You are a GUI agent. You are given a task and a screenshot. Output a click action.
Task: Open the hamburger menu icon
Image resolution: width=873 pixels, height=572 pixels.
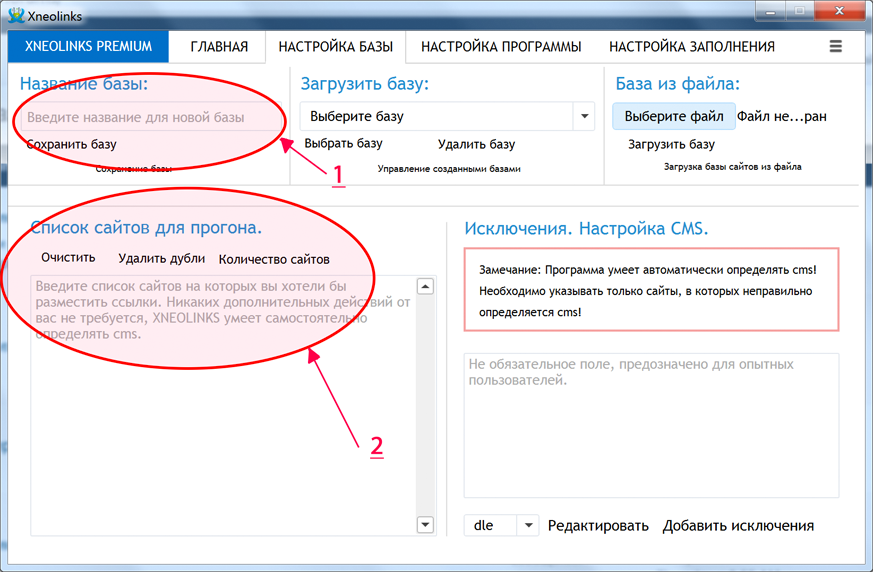click(x=835, y=46)
